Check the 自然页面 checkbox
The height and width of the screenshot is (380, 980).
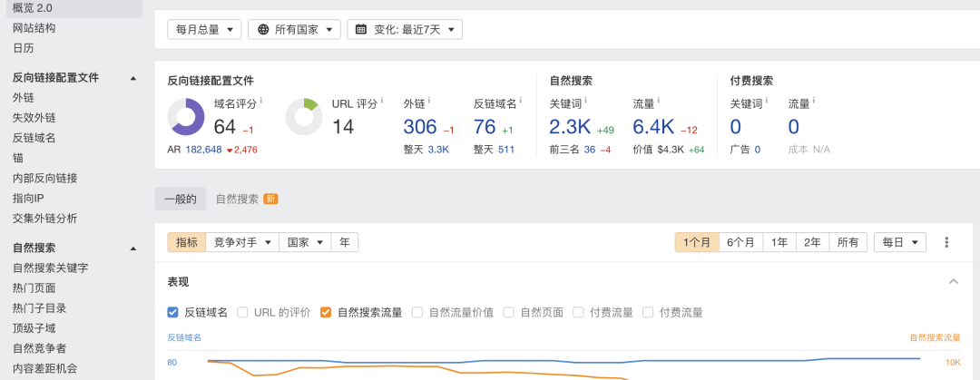tap(509, 313)
